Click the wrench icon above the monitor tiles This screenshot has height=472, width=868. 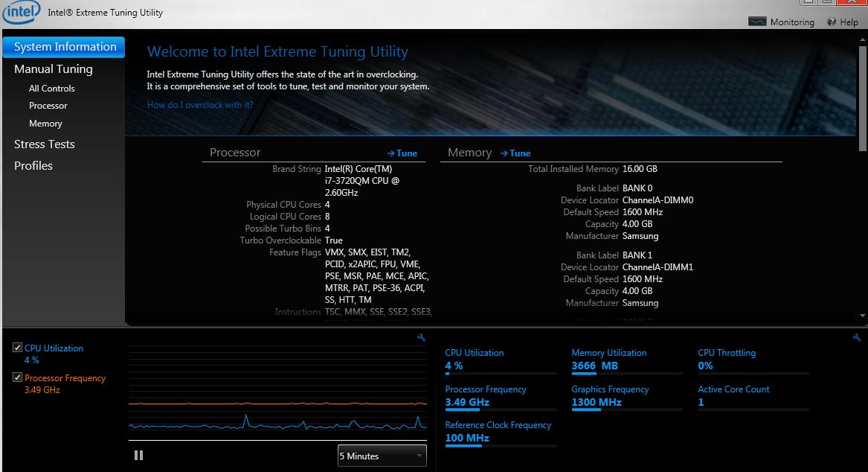tap(857, 337)
